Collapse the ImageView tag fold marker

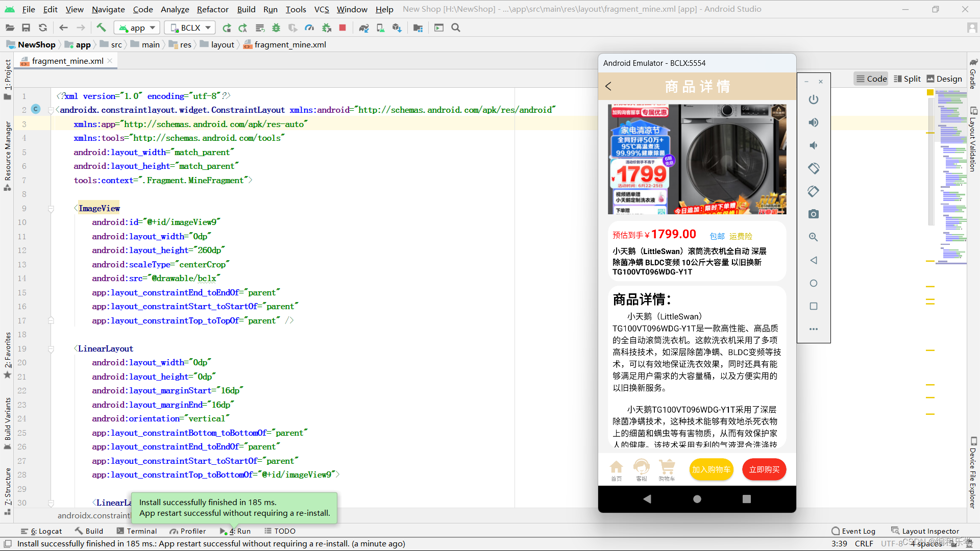click(51, 209)
